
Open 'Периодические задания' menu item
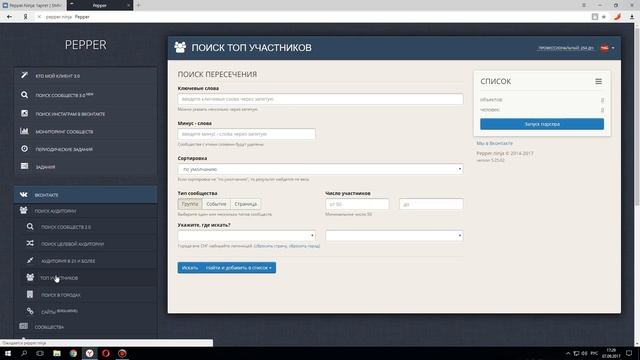pos(86,149)
